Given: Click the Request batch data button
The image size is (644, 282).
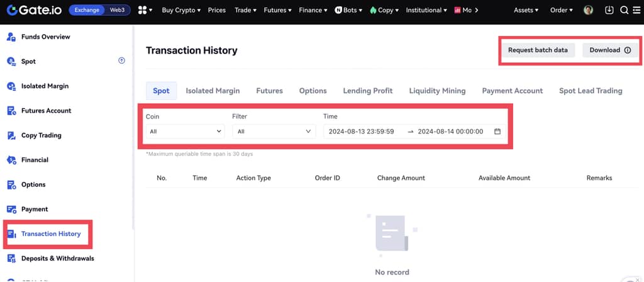Looking at the screenshot, I should [538, 50].
